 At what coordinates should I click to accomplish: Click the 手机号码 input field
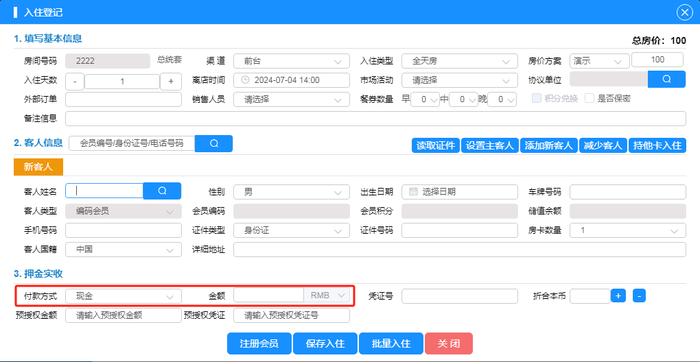[x=123, y=230]
